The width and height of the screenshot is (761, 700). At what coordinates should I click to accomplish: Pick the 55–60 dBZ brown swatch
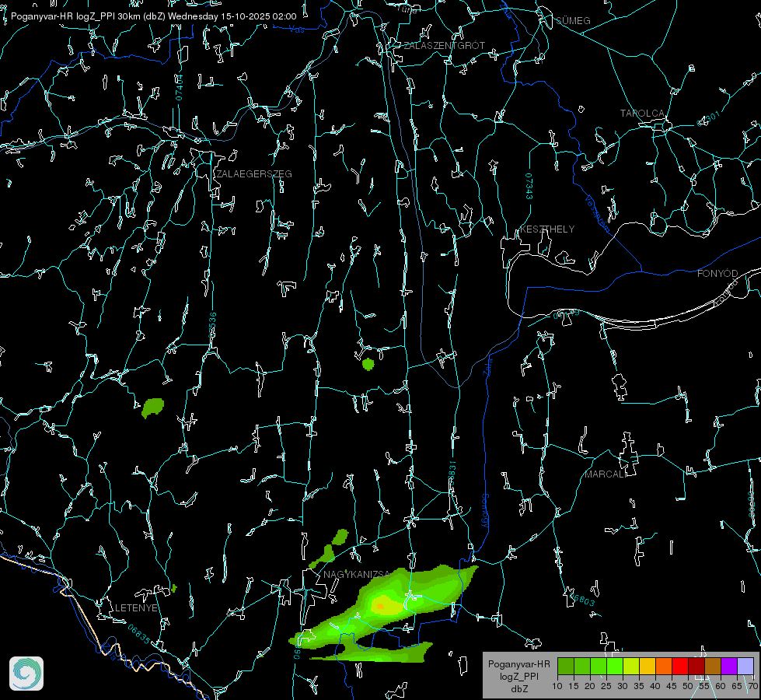tap(713, 666)
